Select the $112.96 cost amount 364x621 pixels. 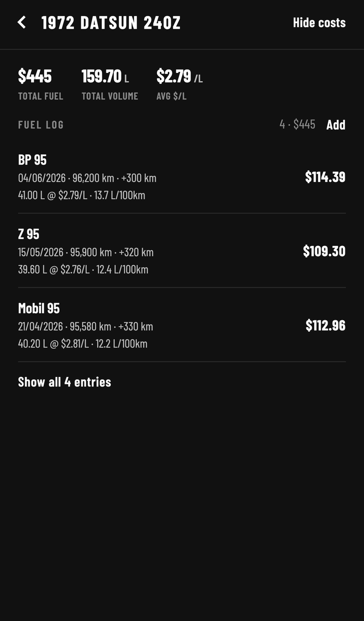pyautogui.click(x=326, y=326)
